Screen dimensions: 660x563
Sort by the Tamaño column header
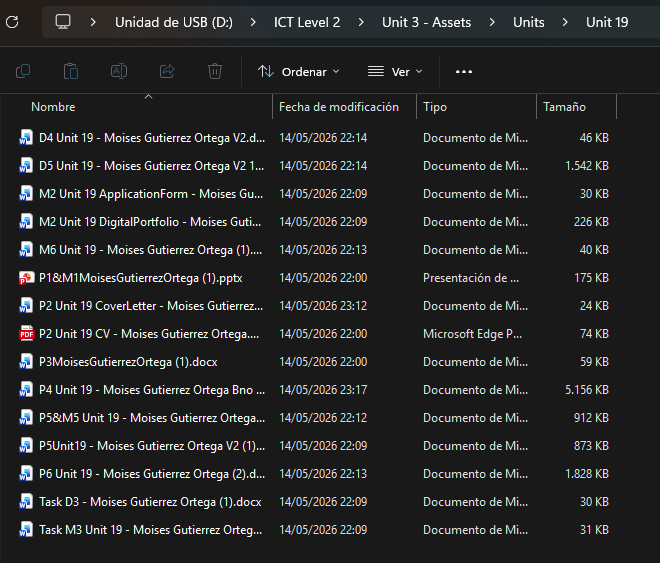[x=564, y=107]
